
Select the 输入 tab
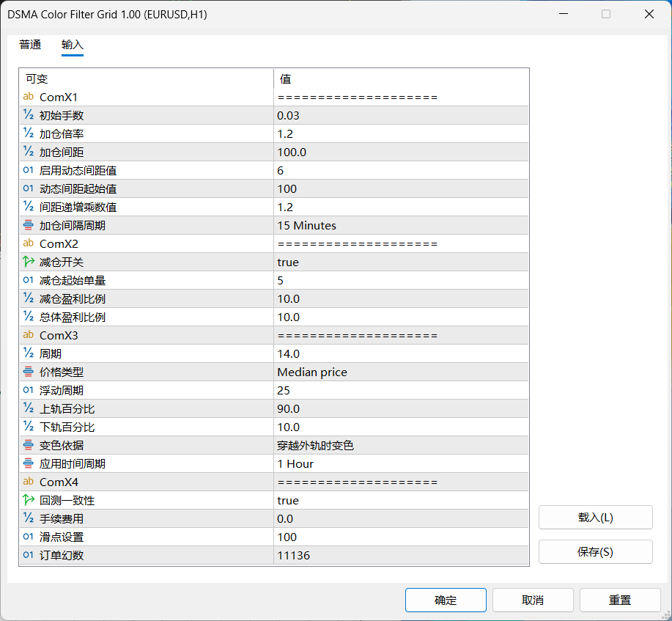pyautogui.click(x=73, y=45)
